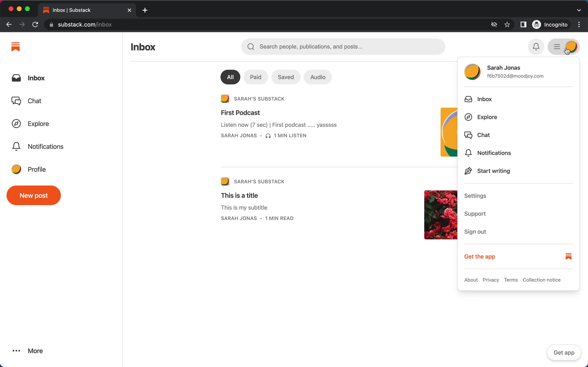Screen dimensions: 588x367
Task: Click Get the app link in dropdown
Action: click(479, 256)
